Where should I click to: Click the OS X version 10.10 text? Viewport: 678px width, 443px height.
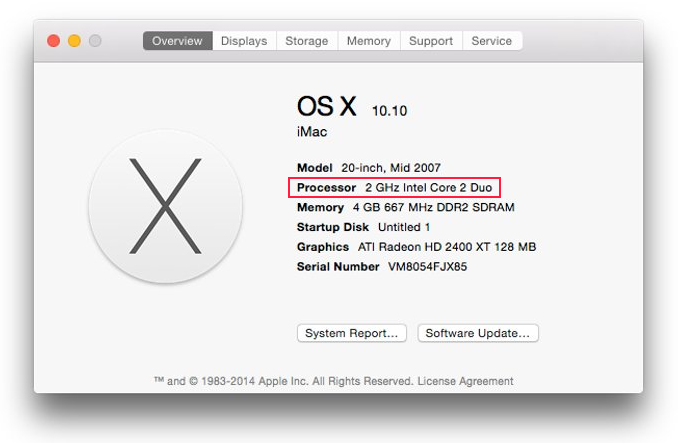coord(390,111)
